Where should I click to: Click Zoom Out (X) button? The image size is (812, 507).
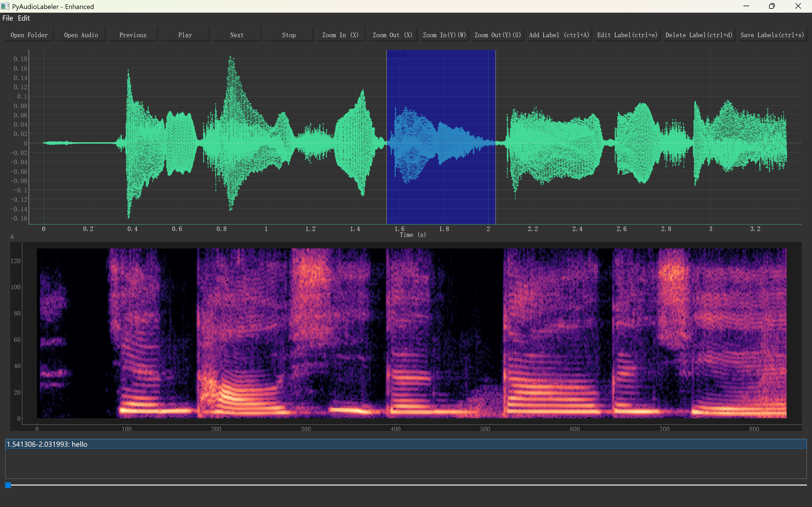(x=392, y=35)
